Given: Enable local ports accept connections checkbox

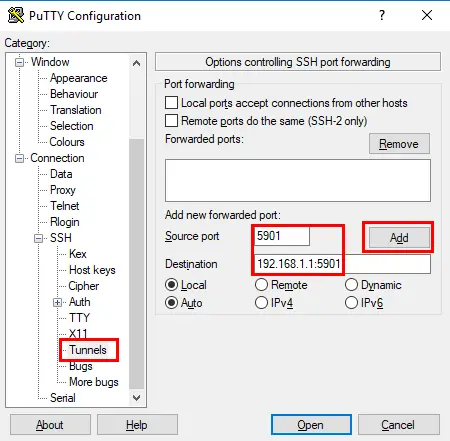Looking at the screenshot, I should pos(171,103).
